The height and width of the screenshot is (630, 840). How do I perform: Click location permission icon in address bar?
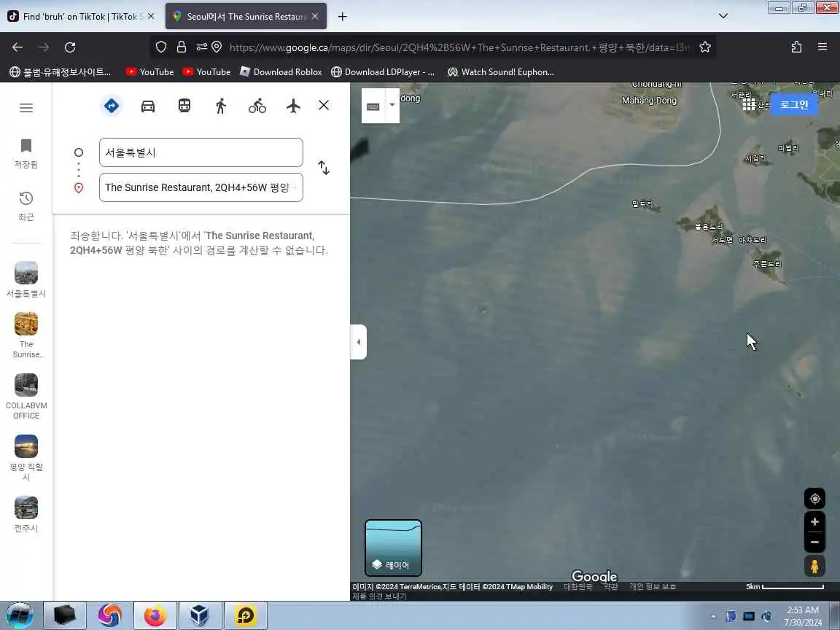(x=217, y=47)
